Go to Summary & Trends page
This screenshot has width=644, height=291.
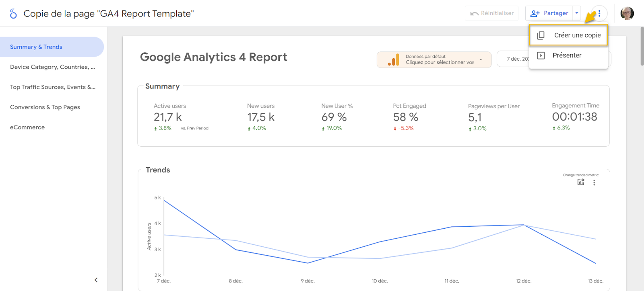(52, 47)
